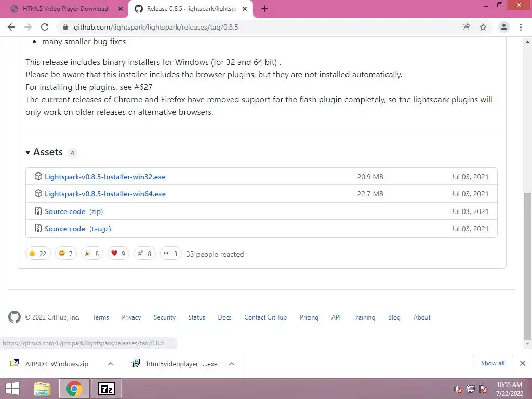532x399 pixels.
Task: Open 7-Zip from the taskbar
Action: point(107,389)
